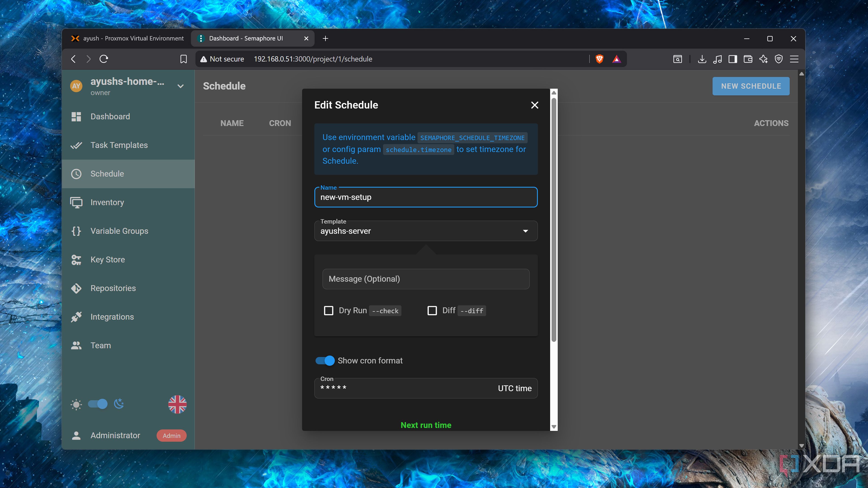Toggle the browser sidebar panel icon

tap(733, 59)
